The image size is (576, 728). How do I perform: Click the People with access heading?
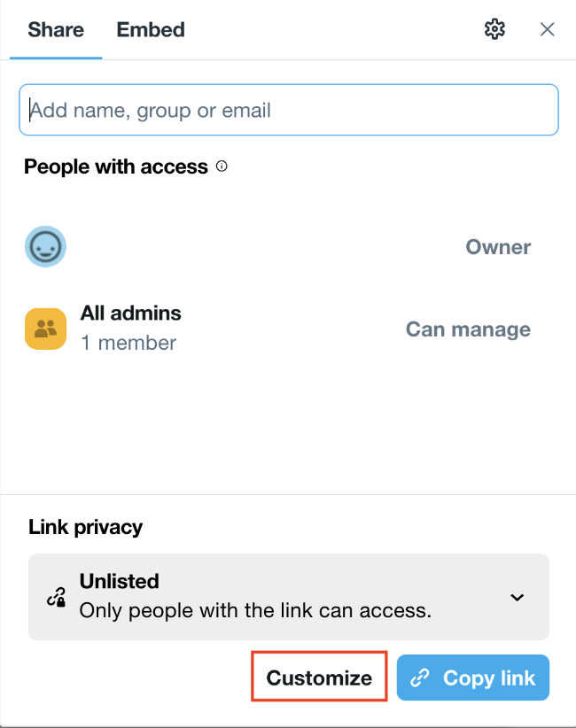tap(116, 167)
